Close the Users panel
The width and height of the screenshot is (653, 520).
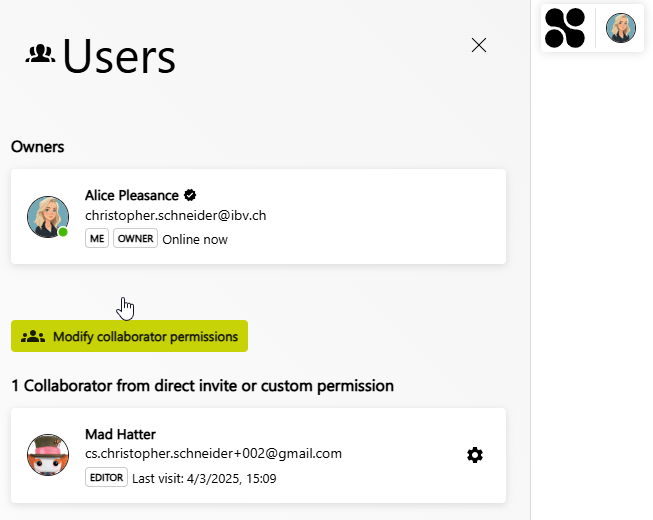tap(479, 45)
